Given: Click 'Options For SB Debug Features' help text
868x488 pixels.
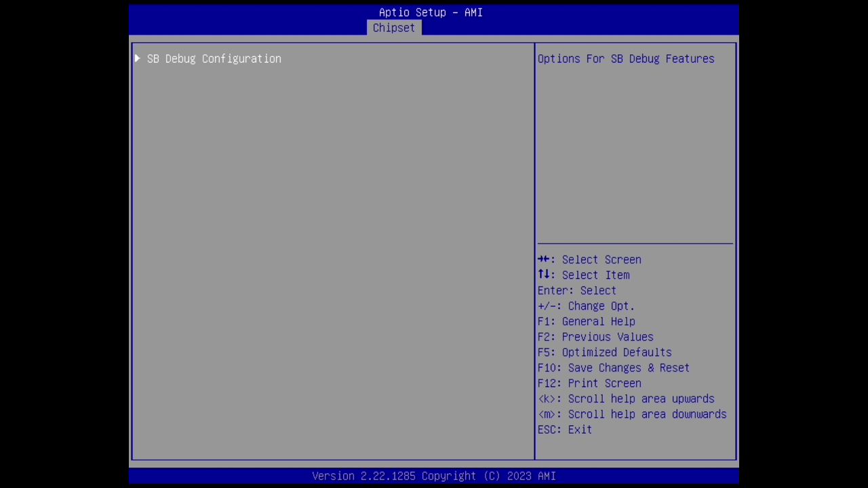Looking at the screenshot, I should 626,59.
